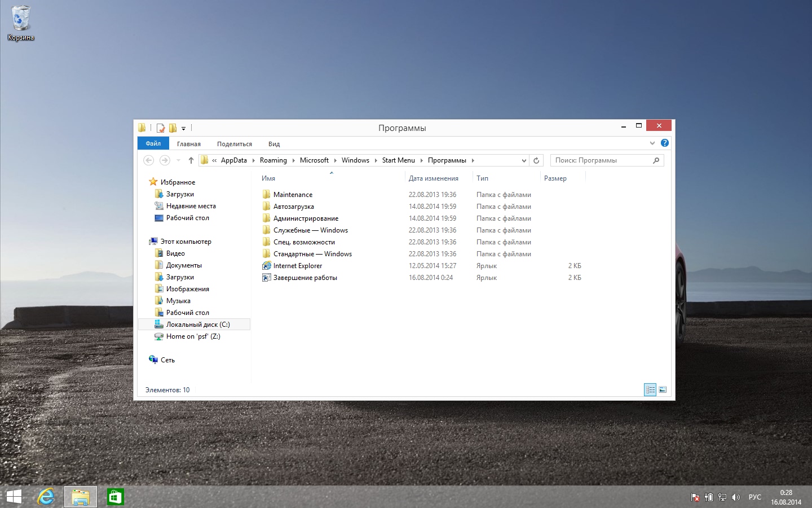Click the Windows Start button
812x508 pixels.
[x=14, y=497]
